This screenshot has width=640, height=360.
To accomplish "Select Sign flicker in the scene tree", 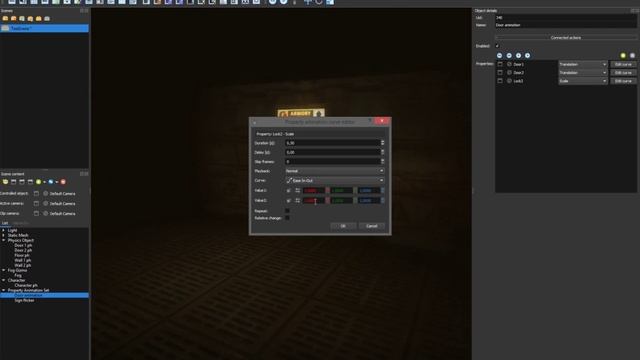I will coord(24,300).
